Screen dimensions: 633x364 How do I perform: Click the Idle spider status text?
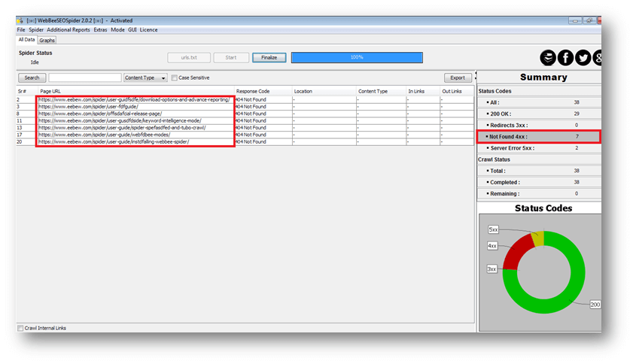click(x=35, y=62)
